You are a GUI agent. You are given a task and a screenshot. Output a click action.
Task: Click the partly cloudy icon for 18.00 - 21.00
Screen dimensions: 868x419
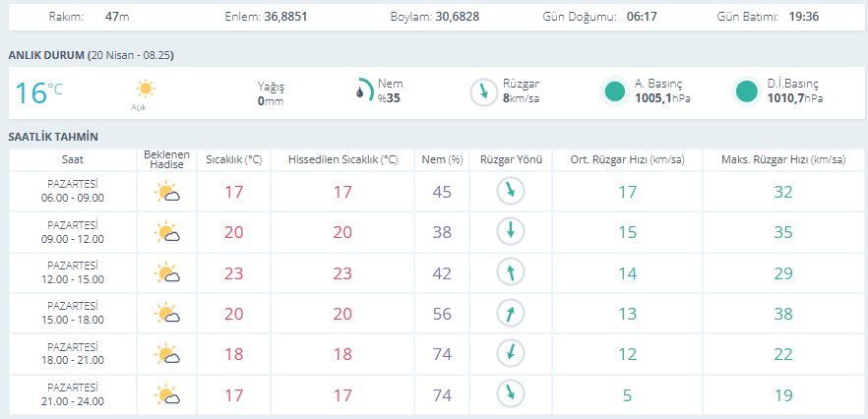click(166, 354)
